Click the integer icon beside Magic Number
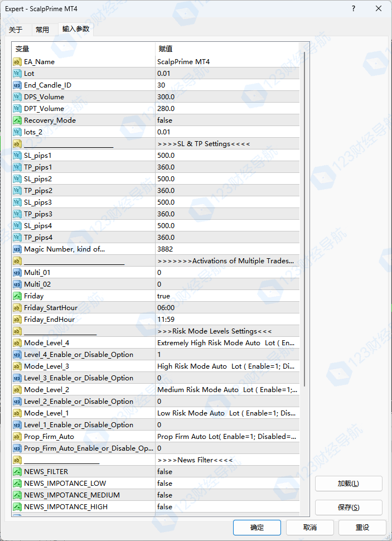 pyautogui.click(x=17, y=249)
